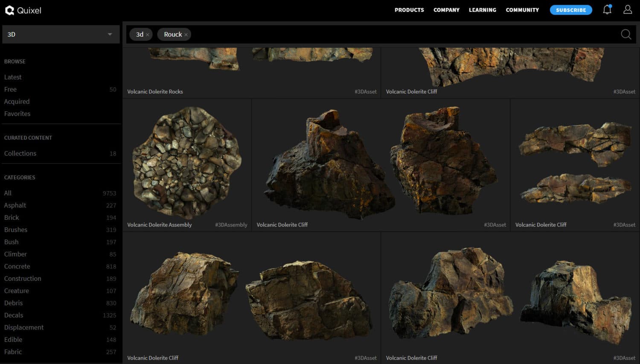This screenshot has height=364, width=640.
Task: Open the user account profile icon
Action: [627, 9]
